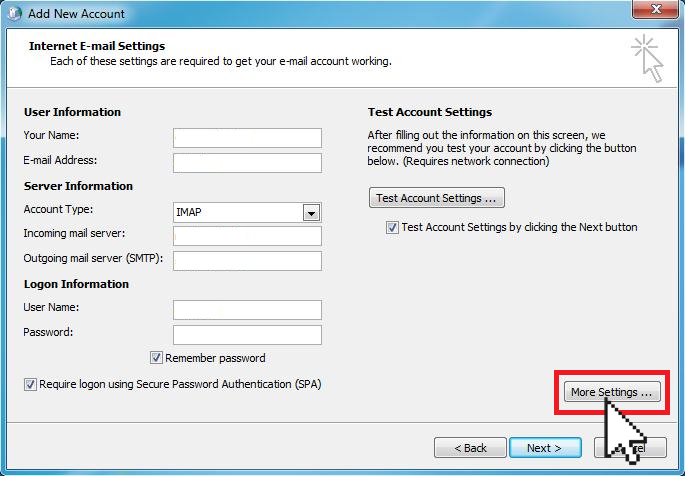692x492 pixels.
Task: Click the Password input field
Action: [247, 335]
